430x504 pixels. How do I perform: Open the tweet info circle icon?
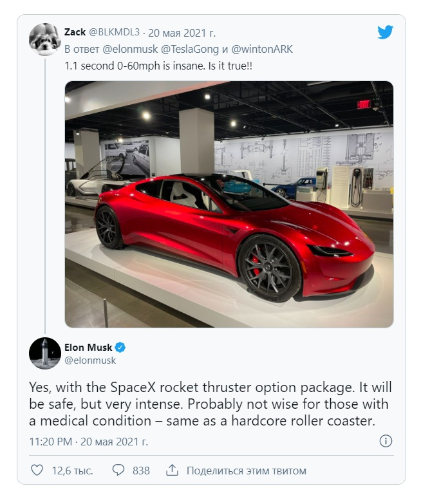(386, 441)
